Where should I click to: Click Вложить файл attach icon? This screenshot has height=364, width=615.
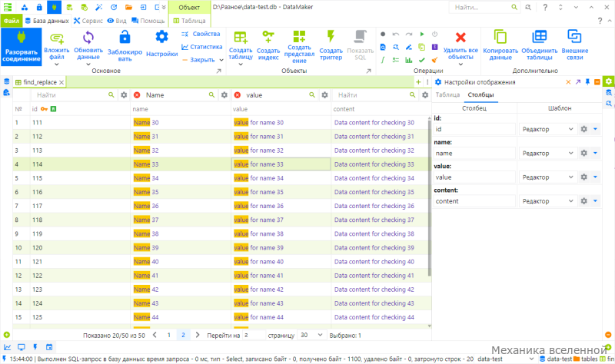click(x=56, y=38)
